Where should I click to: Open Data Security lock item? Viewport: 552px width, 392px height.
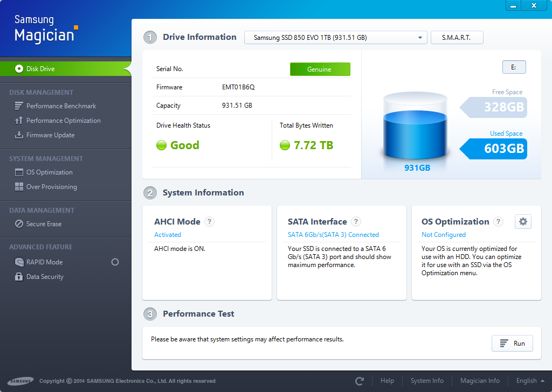point(45,277)
